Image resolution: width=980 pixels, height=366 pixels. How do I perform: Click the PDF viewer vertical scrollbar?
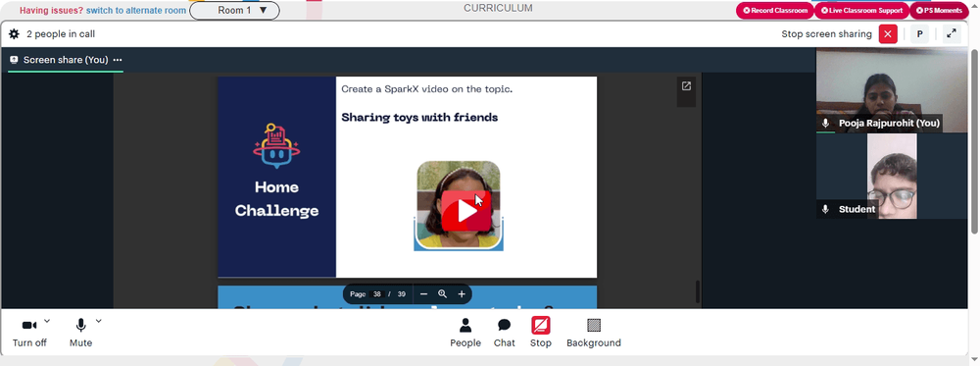pos(698,291)
